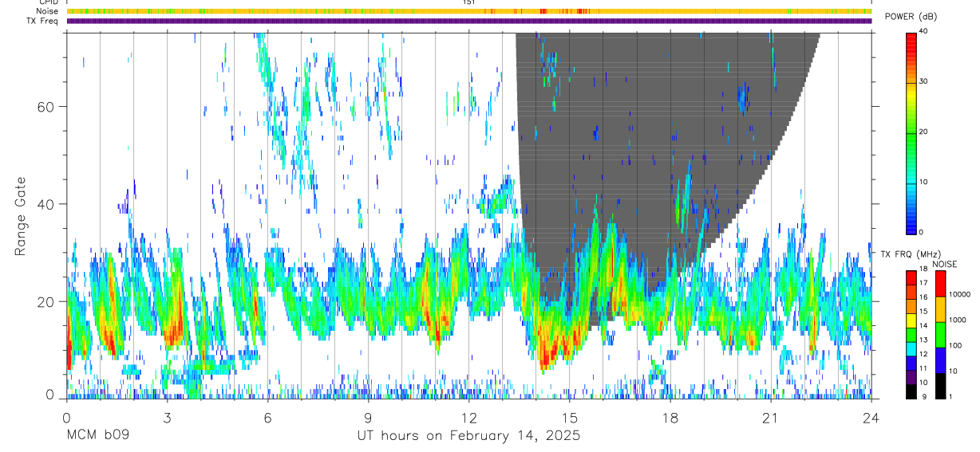
Task: Click the 18 hour tick on the UT axis
Action: (x=670, y=418)
